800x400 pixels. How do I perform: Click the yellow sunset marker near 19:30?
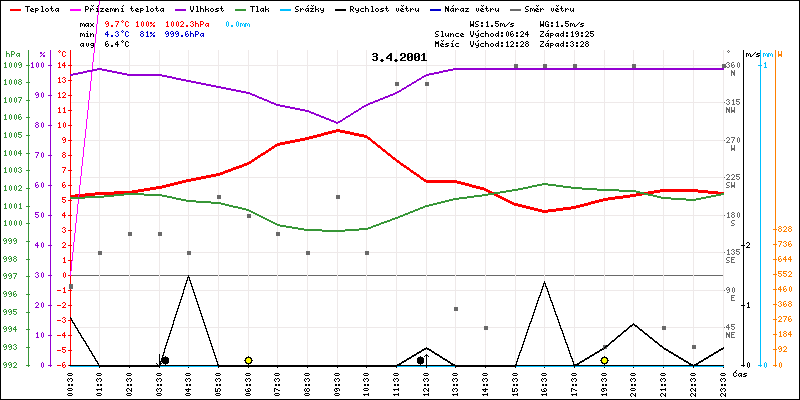[604, 360]
